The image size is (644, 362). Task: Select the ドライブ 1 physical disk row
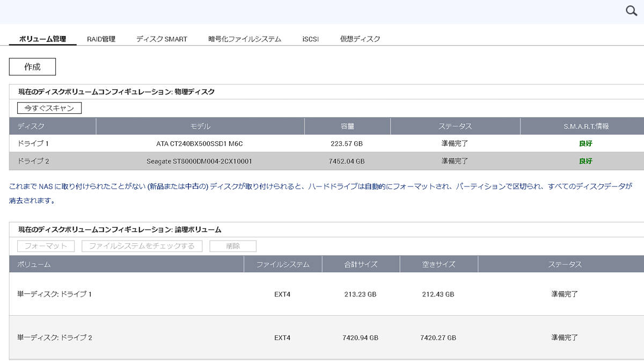point(326,143)
